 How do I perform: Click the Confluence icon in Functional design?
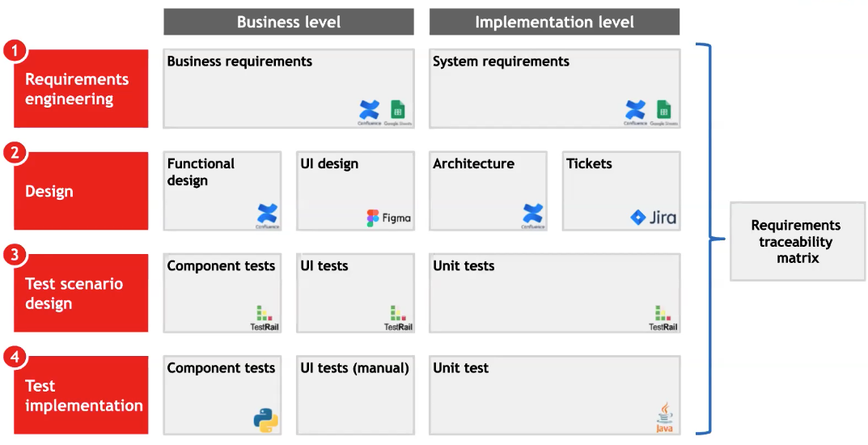[x=267, y=214]
